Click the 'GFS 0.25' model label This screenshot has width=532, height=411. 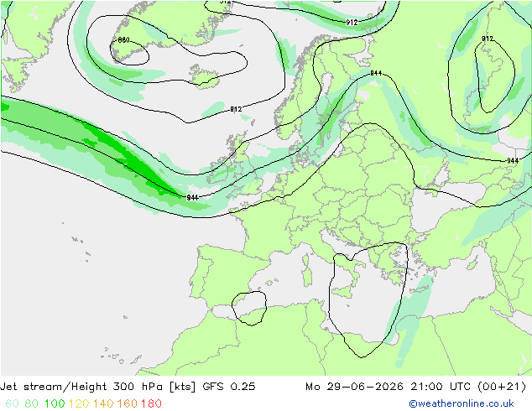pyautogui.click(x=229, y=387)
